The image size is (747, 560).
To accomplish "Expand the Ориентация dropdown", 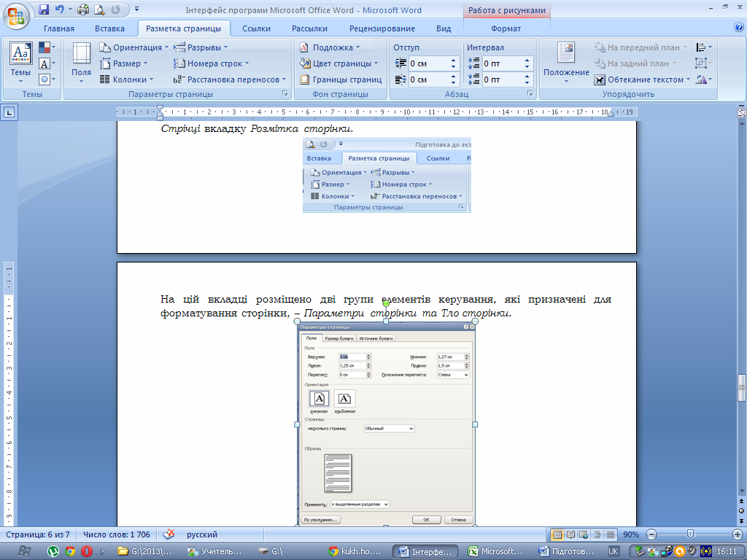I will (x=134, y=47).
